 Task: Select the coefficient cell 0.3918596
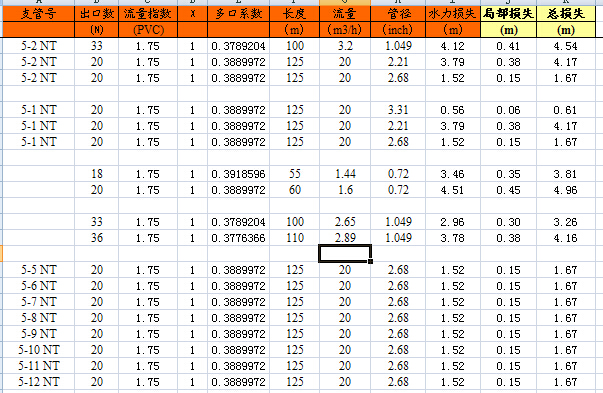click(x=238, y=174)
